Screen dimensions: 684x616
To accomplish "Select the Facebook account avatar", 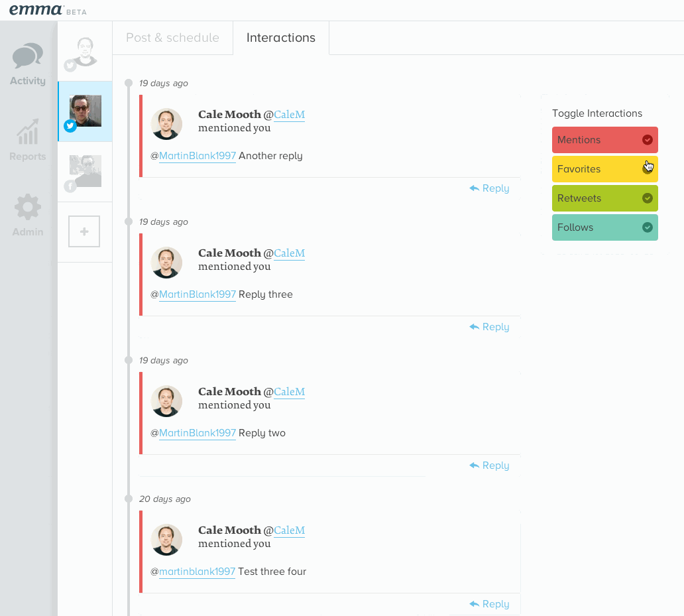I will point(85,172).
